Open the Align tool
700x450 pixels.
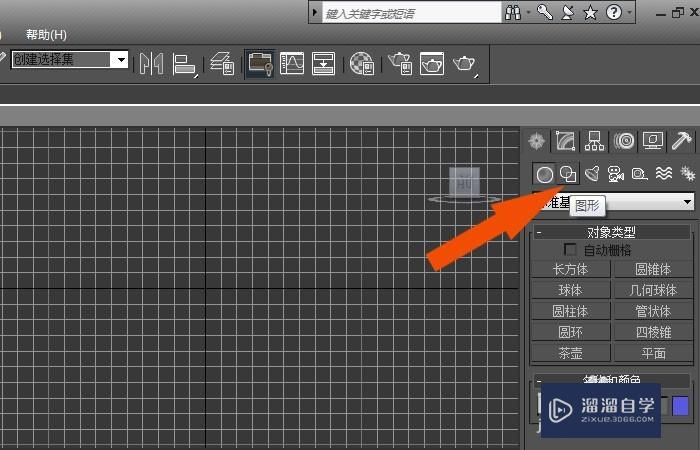pos(184,64)
